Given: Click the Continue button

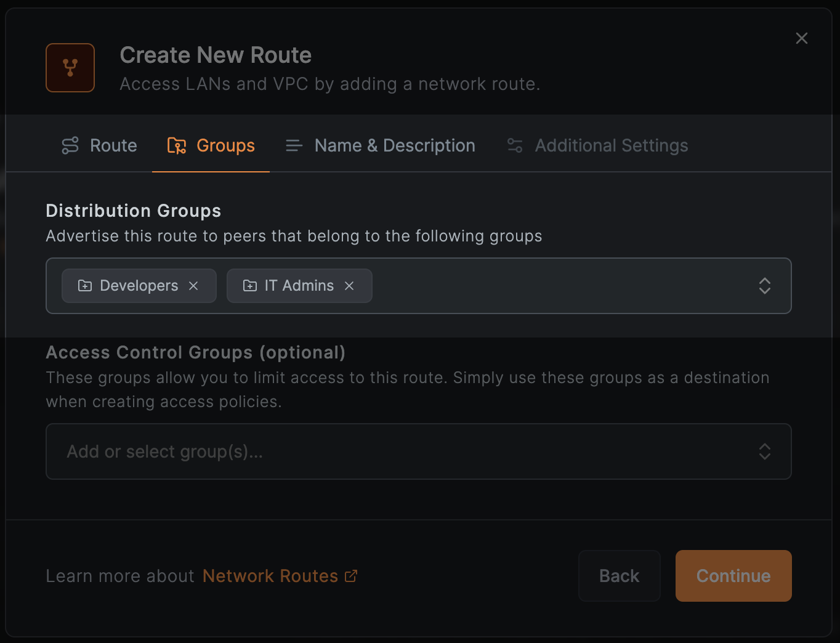Looking at the screenshot, I should [x=733, y=576].
